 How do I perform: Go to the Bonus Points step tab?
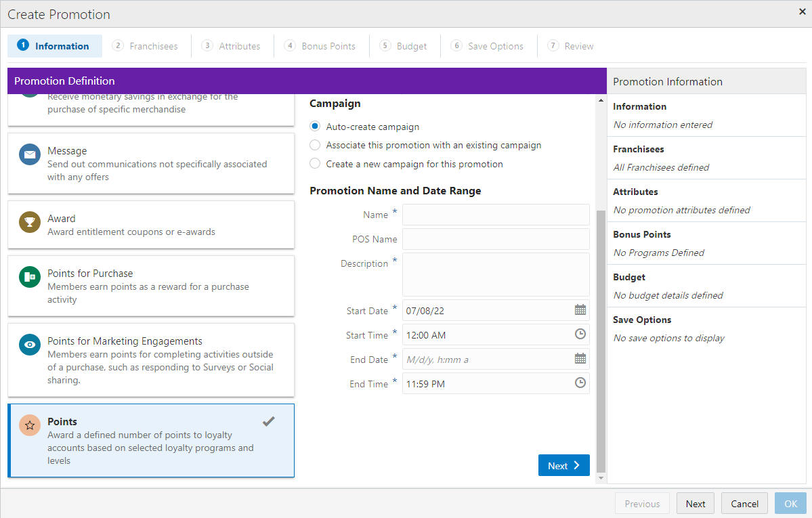point(320,46)
